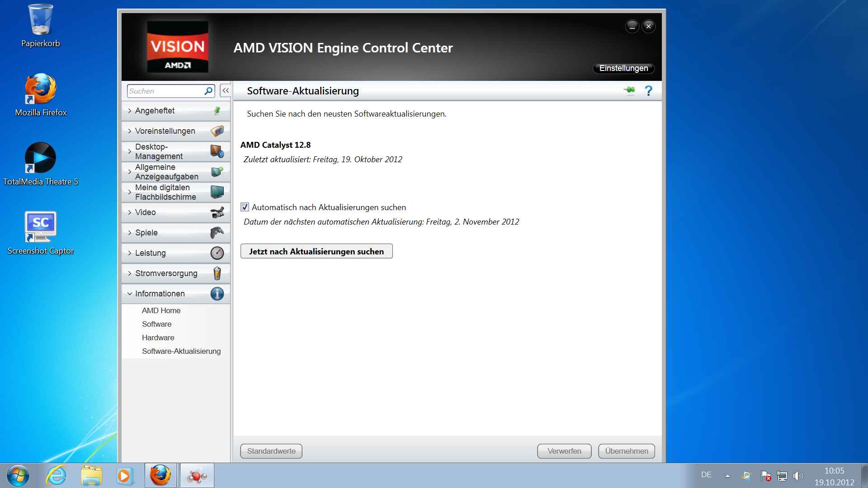Click the AMD Catalyst 12.8 version text
Image resolution: width=868 pixels, height=488 pixels.
275,145
